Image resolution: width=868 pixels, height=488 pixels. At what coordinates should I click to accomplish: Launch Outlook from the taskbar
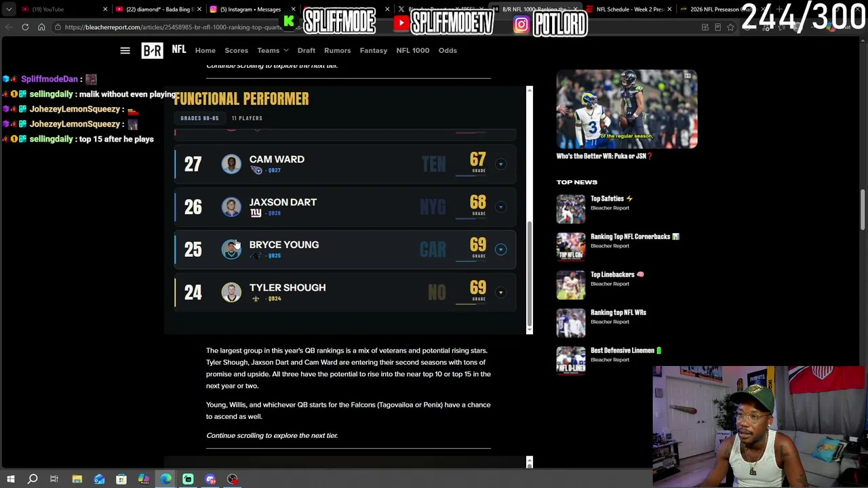(99, 479)
